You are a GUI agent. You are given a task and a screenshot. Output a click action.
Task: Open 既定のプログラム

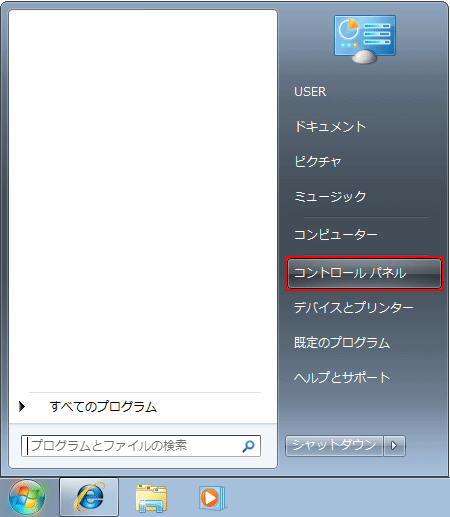click(342, 343)
